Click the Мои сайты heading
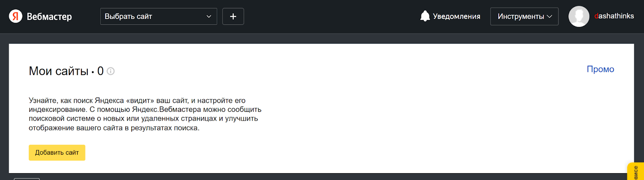The image size is (644, 180). (x=58, y=71)
